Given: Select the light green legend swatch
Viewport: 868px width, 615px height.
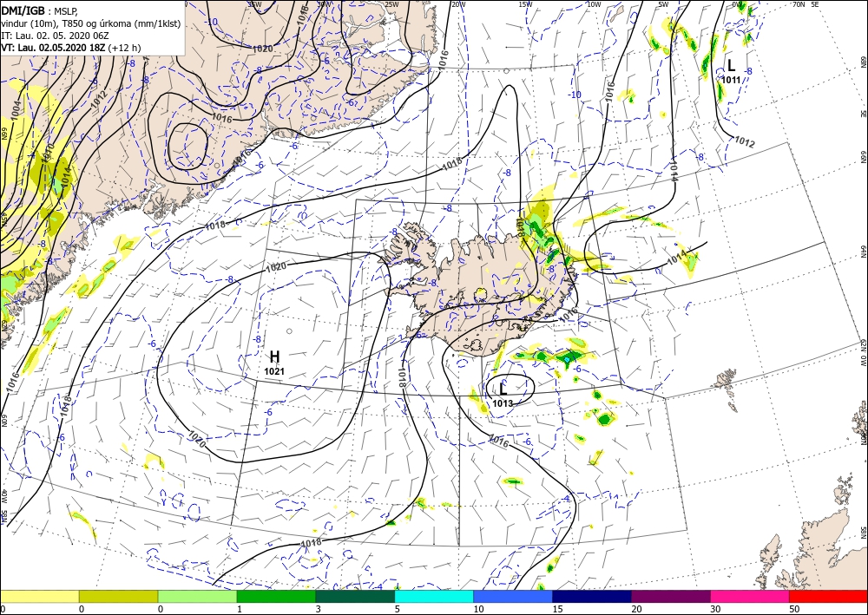Looking at the screenshot, I should point(197,596).
